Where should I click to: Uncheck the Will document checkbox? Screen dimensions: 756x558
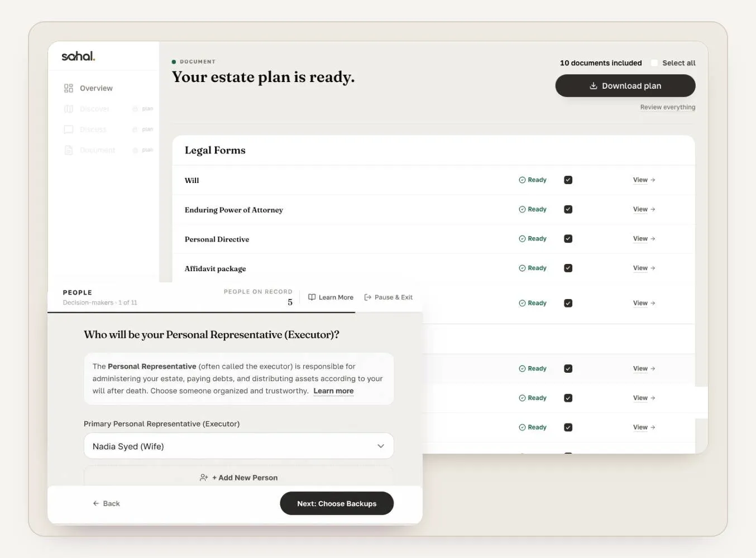pos(568,180)
